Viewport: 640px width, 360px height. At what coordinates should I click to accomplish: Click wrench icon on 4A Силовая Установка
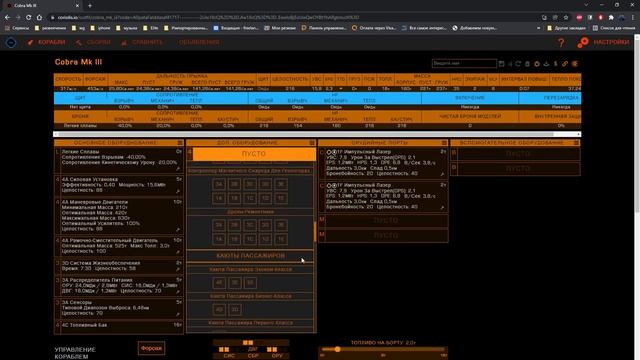pos(178,191)
